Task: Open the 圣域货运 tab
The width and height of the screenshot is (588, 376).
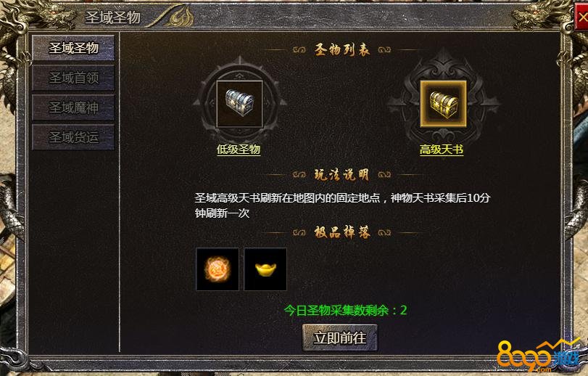Action: point(73,137)
